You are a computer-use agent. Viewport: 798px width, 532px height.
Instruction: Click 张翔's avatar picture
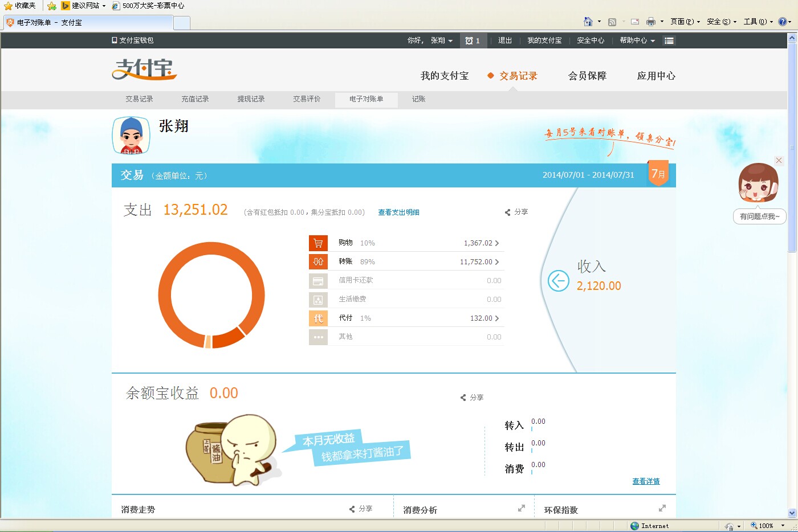(131, 136)
